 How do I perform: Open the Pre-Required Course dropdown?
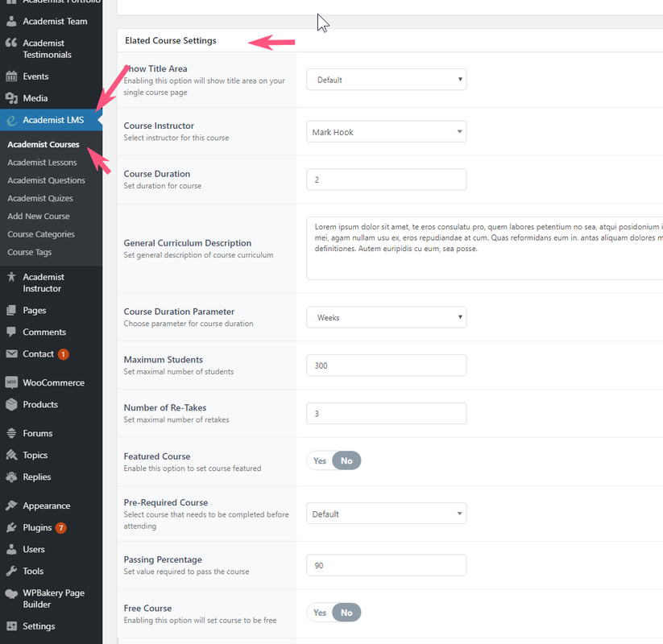(387, 514)
